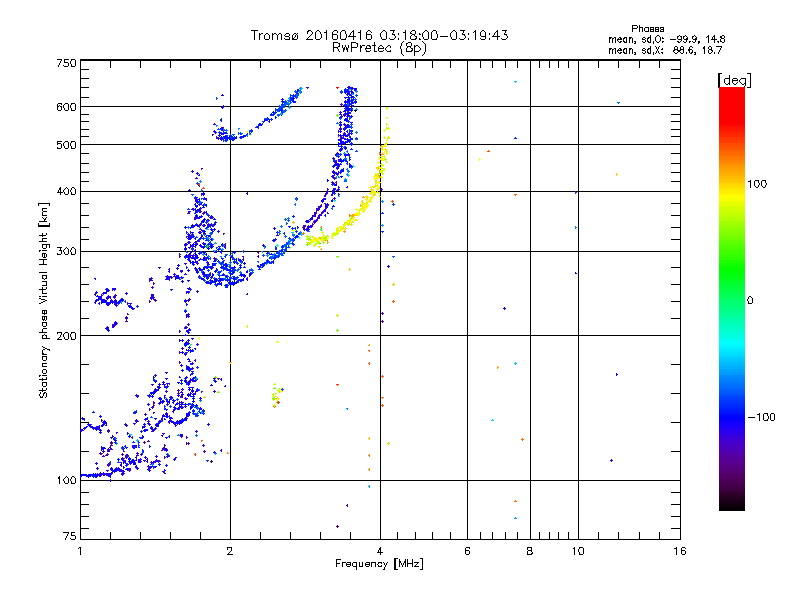Click the '[deg]' colorbar unit label

pyautogui.click(x=734, y=80)
